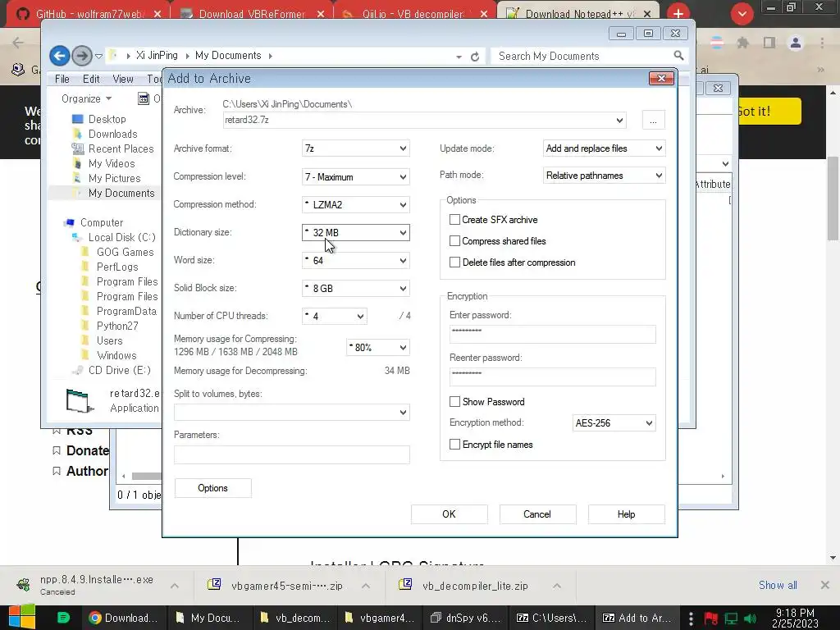Click OK to create archive
The width and height of the screenshot is (840, 630).
(449, 514)
